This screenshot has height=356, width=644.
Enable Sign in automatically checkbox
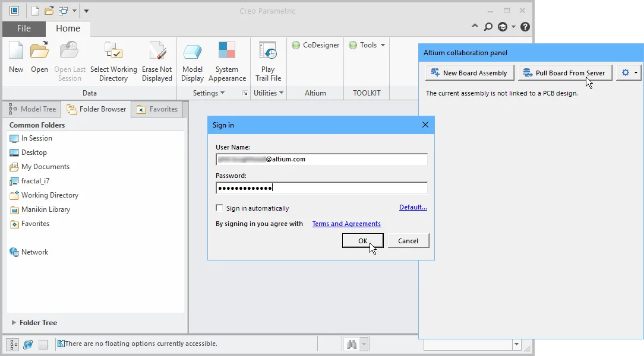pyautogui.click(x=219, y=208)
